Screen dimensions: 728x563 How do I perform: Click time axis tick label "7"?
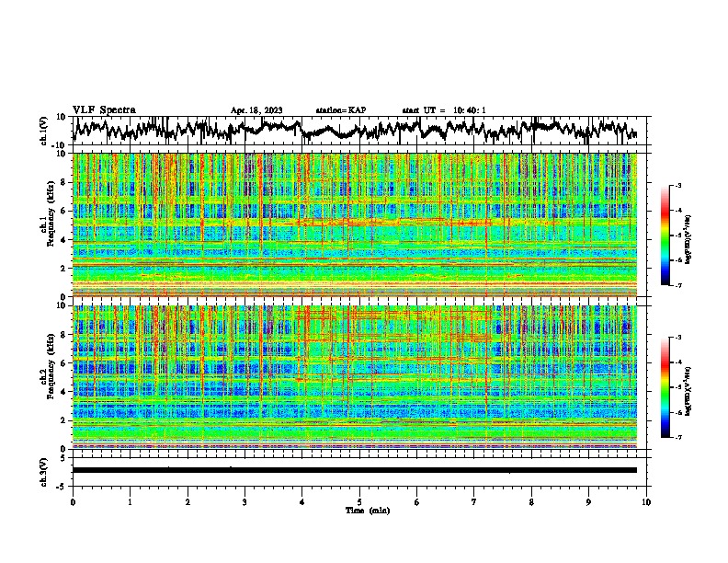pos(474,502)
